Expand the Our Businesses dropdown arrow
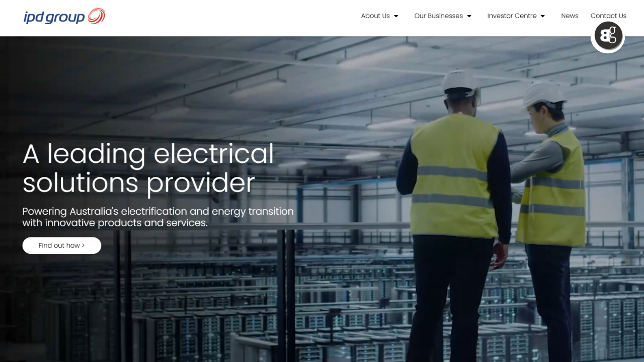 tap(469, 16)
